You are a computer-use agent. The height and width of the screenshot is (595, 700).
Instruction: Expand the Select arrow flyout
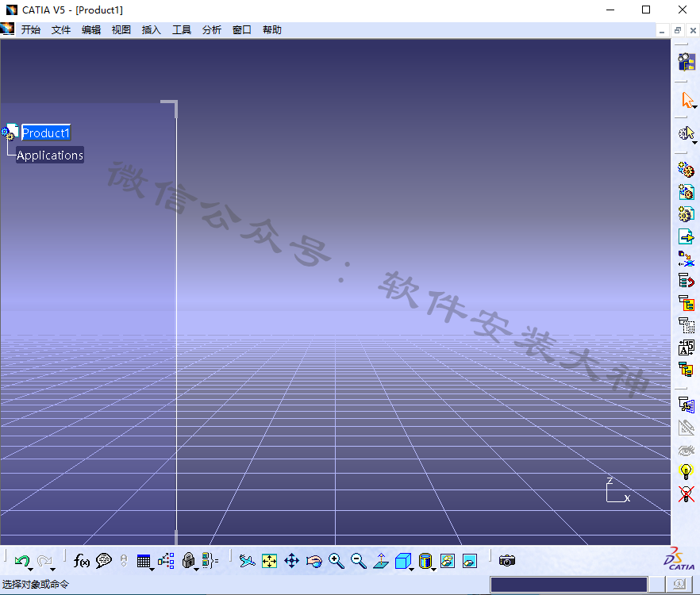pos(695,107)
